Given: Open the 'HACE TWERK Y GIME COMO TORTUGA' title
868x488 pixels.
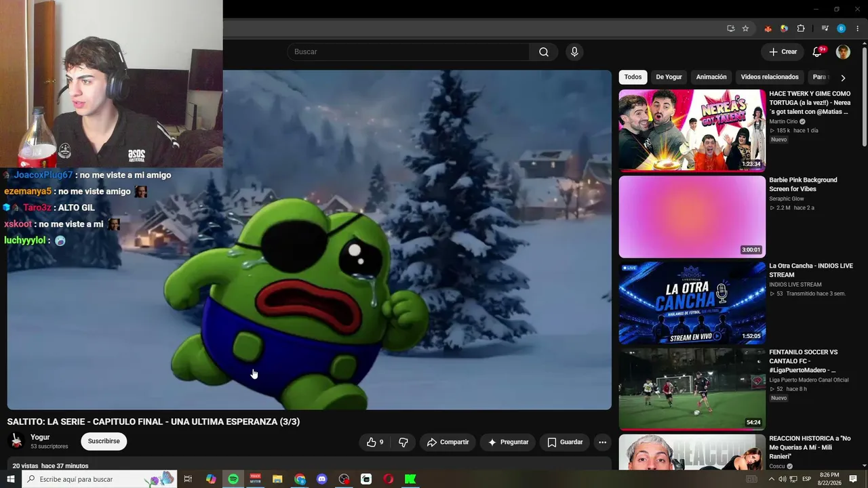Looking at the screenshot, I should click(x=810, y=103).
